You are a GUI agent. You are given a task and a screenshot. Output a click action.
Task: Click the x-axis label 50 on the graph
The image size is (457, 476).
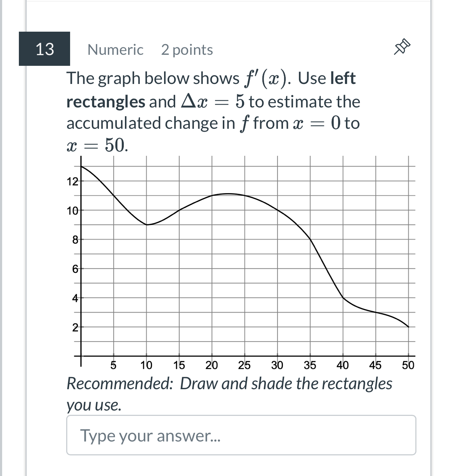point(408,365)
